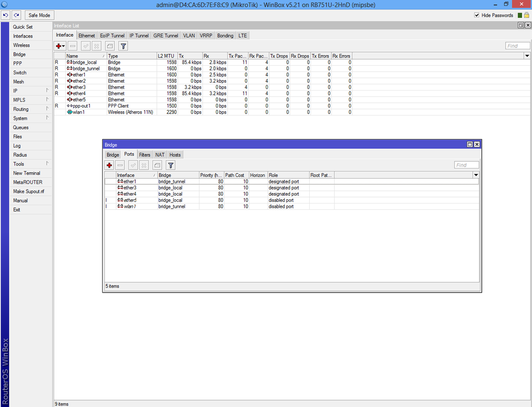The width and height of the screenshot is (532, 407).
Task: Add a bridge port with red plus
Action: pos(109,165)
